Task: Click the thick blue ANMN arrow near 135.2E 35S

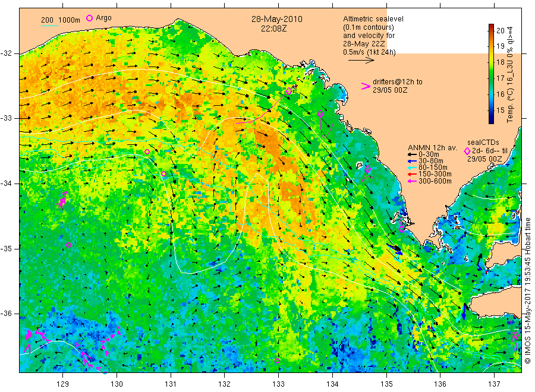Action: (395, 249)
